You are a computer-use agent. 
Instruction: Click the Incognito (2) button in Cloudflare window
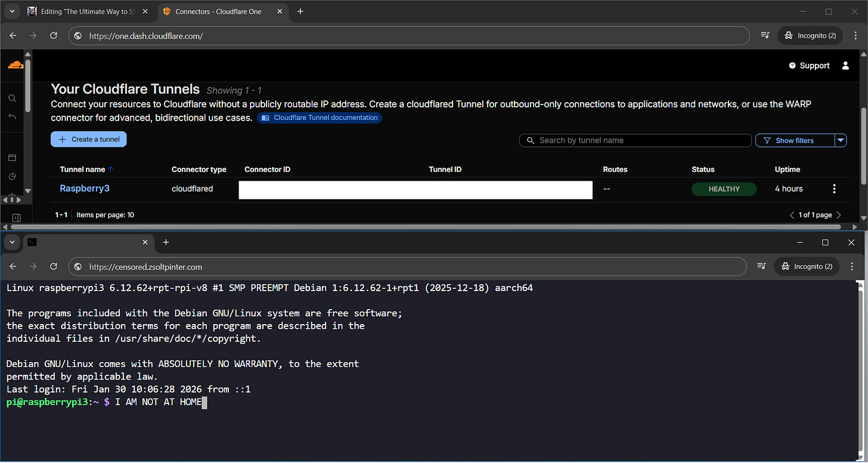click(x=810, y=36)
